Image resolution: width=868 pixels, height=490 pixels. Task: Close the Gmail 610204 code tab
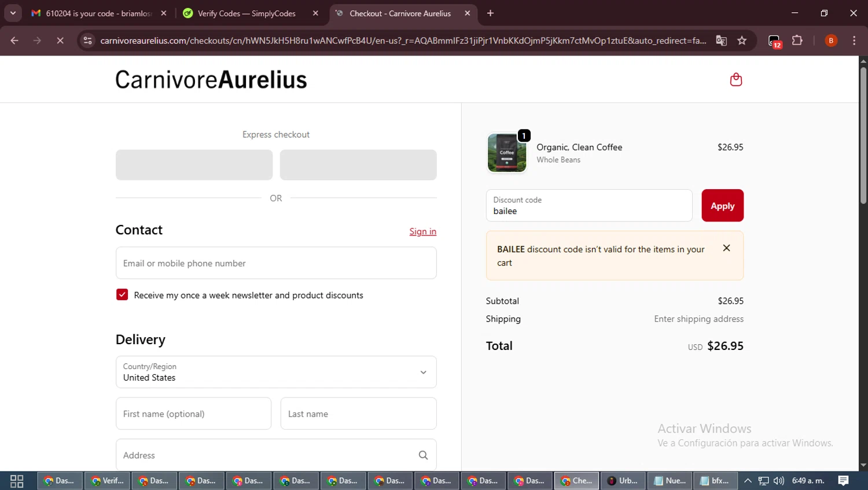[164, 13]
